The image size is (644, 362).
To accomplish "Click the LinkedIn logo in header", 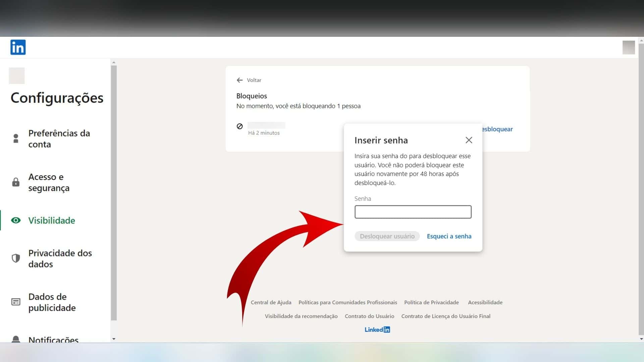I will pyautogui.click(x=18, y=47).
